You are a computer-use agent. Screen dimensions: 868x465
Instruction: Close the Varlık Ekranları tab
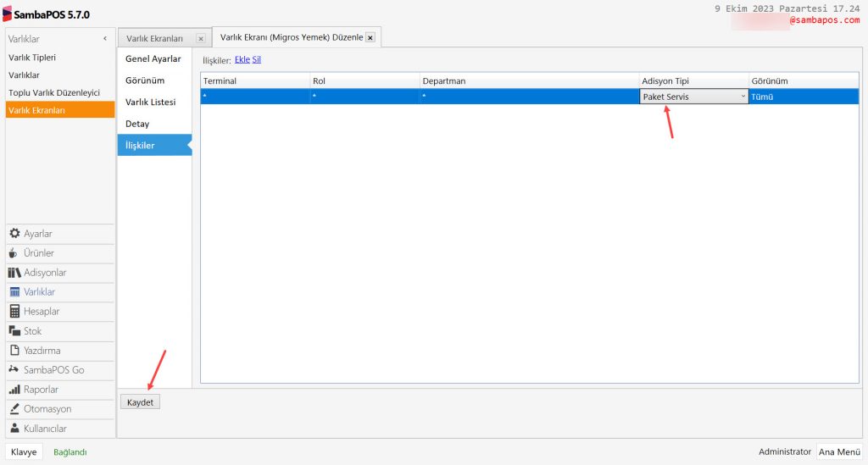(200, 39)
